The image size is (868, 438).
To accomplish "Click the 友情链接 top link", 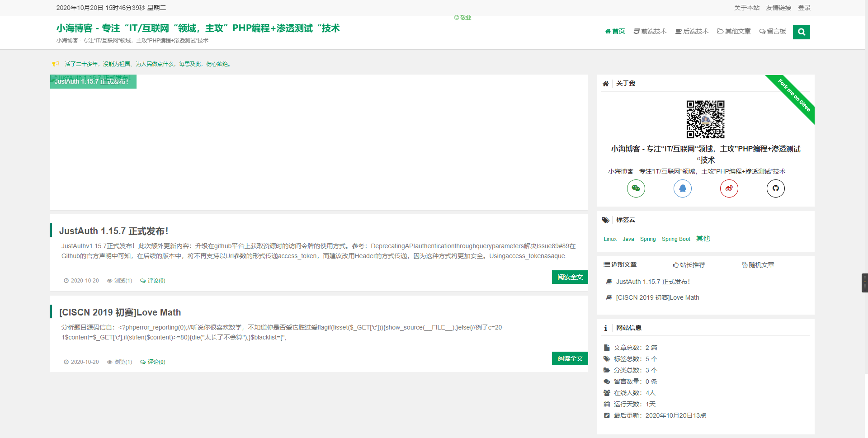I will [x=778, y=8].
